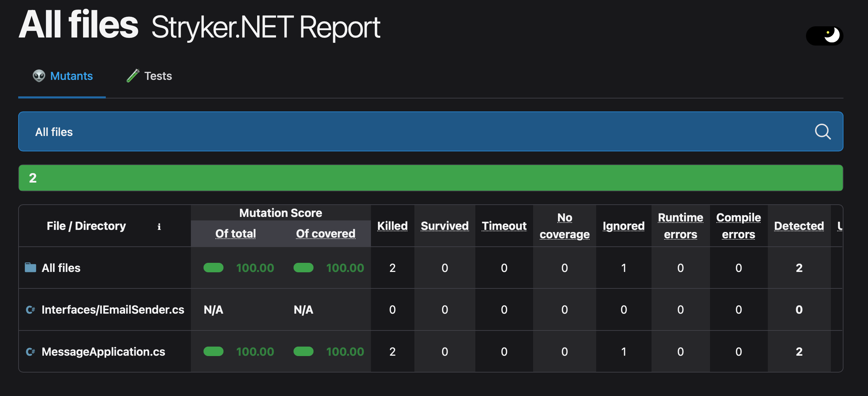The height and width of the screenshot is (396, 868).
Task: Click the Detected count in MessageApplication.cs row
Action: [x=799, y=352]
